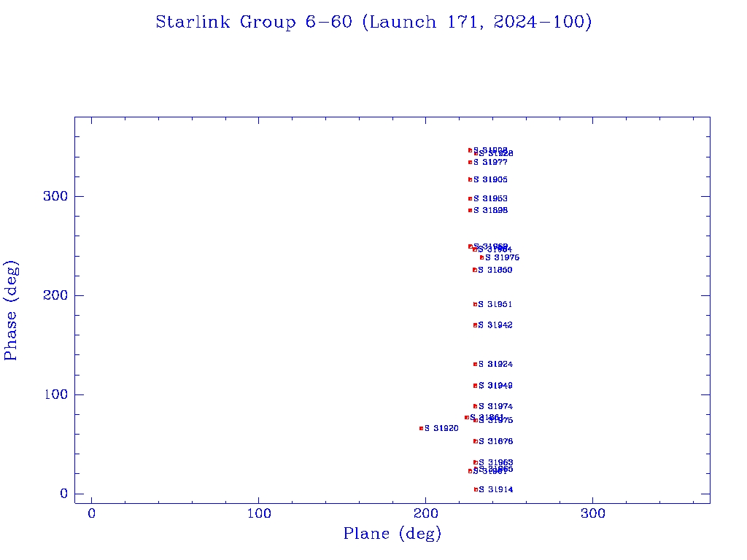Click the Phase (deg) axis label
The image size is (747, 560).
pos(11,311)
